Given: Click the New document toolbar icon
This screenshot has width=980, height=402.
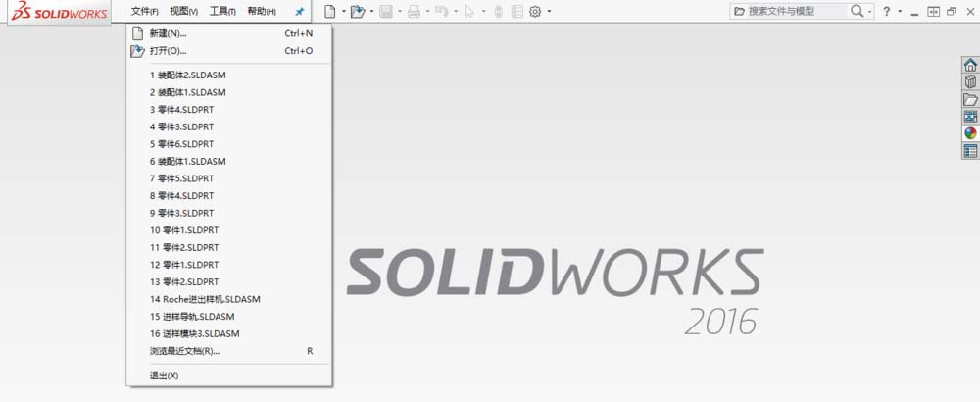Looking at the screenshot, I should [x=330, y=11].
